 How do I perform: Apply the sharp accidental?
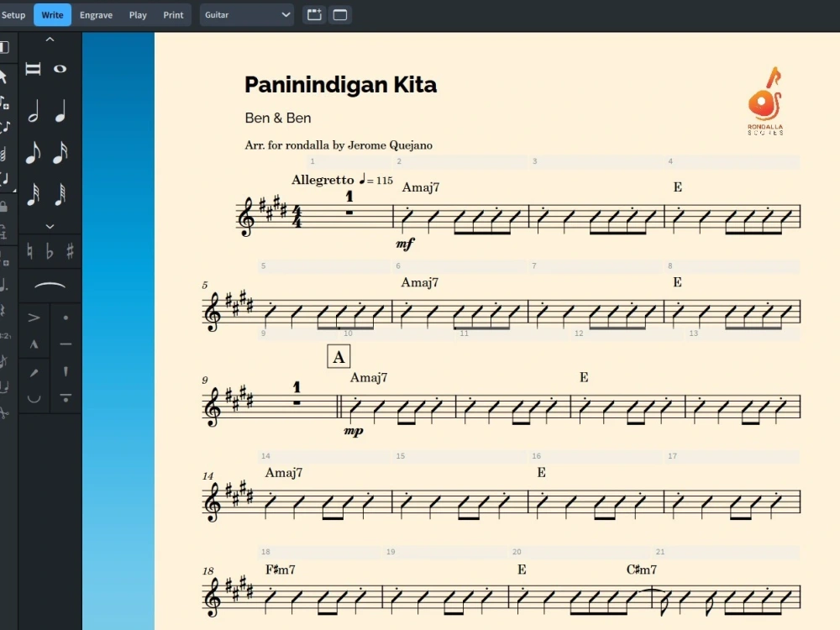(70, 251)
